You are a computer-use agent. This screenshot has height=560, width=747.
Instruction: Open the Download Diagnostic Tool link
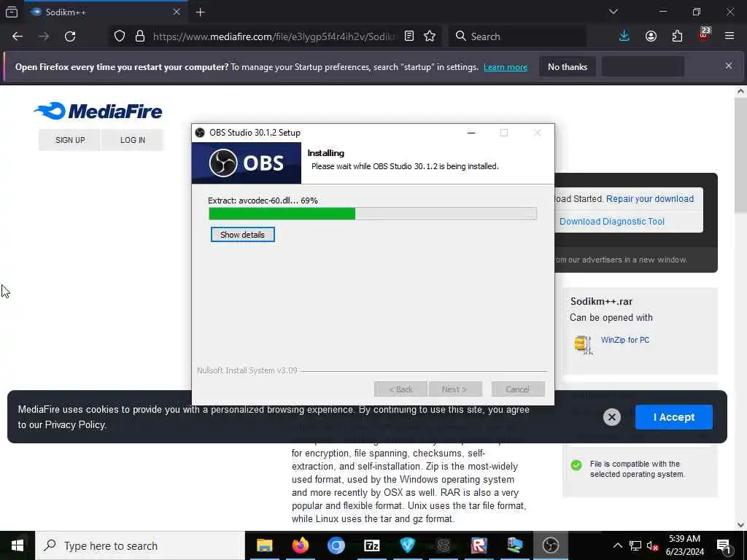click(x=612, y=222)
